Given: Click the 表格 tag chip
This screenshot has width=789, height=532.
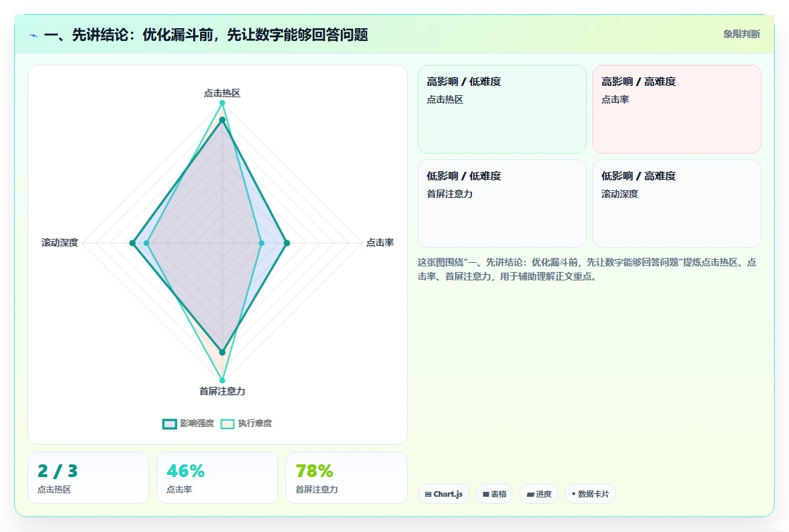Looking at the screenshot, I should [x=495, y=494].
